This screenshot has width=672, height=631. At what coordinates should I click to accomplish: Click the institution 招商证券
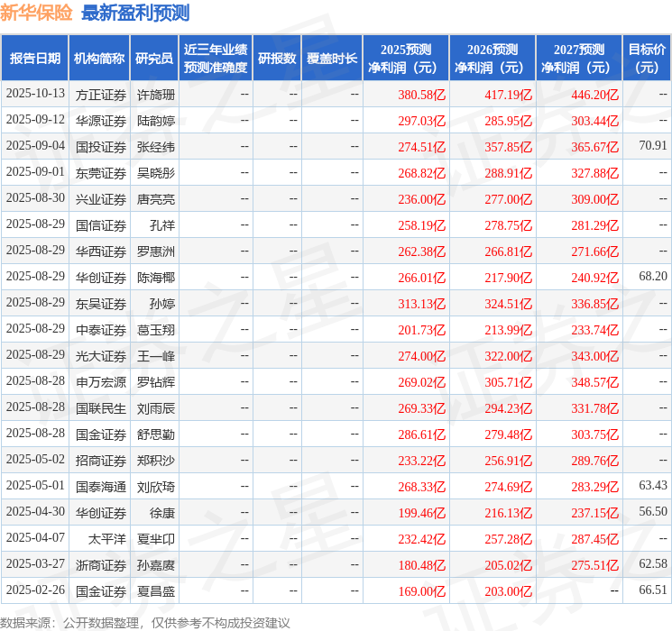pos(101,461)
